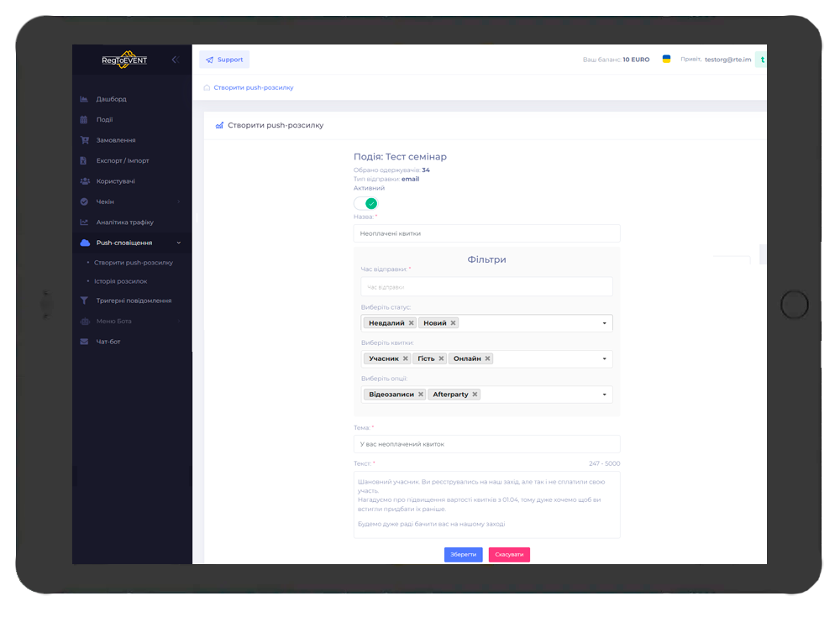Screen dimensions: 840x617
Task: Collapse sidebar with the double-chevron icon
Action: 175,60
